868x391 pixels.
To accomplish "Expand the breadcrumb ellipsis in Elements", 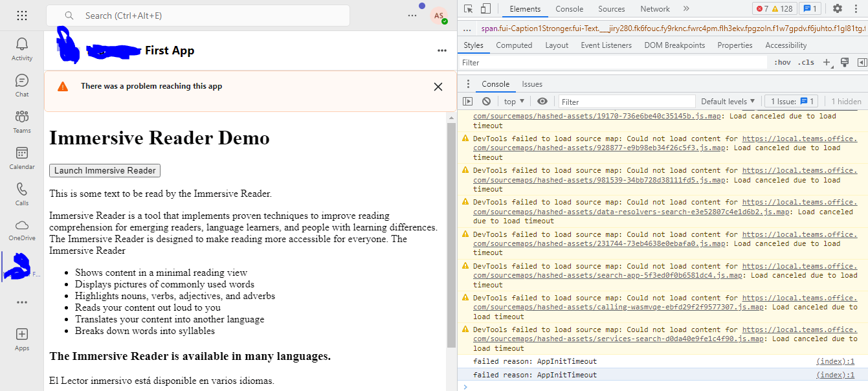I will (x=467, y=29).
